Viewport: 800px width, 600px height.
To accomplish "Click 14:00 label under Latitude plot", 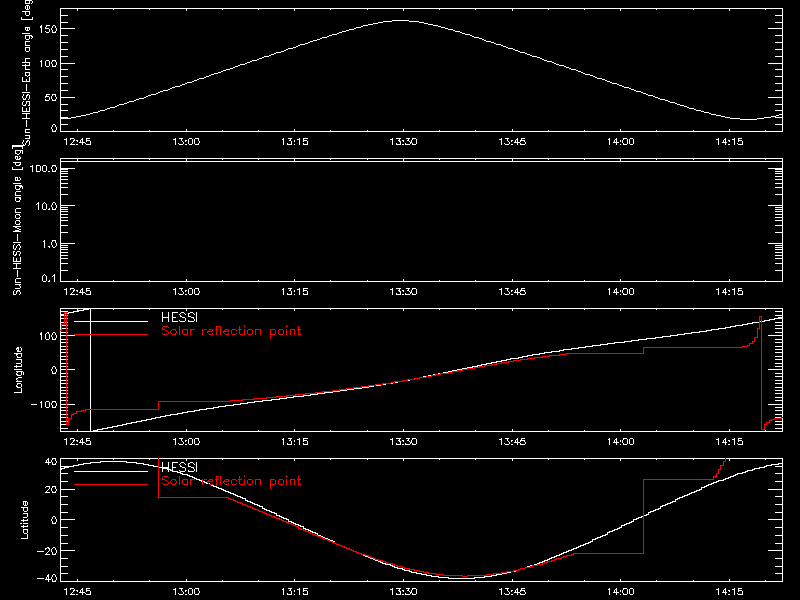I will 620,592.
